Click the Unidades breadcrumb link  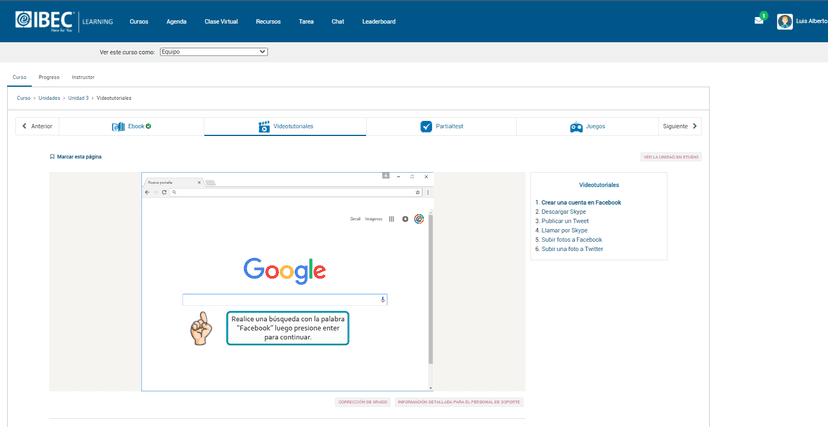pos(49,98)
